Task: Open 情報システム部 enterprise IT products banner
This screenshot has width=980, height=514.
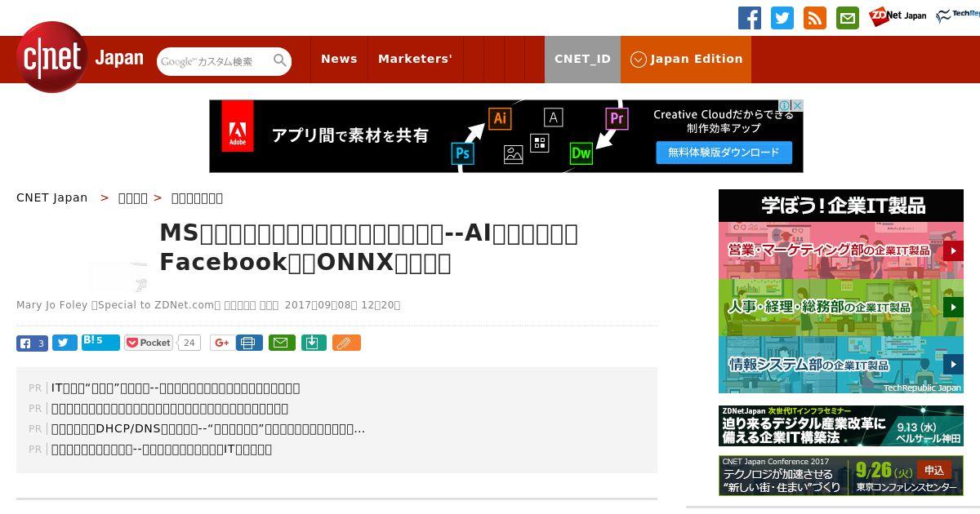Action: pos(841,365)
